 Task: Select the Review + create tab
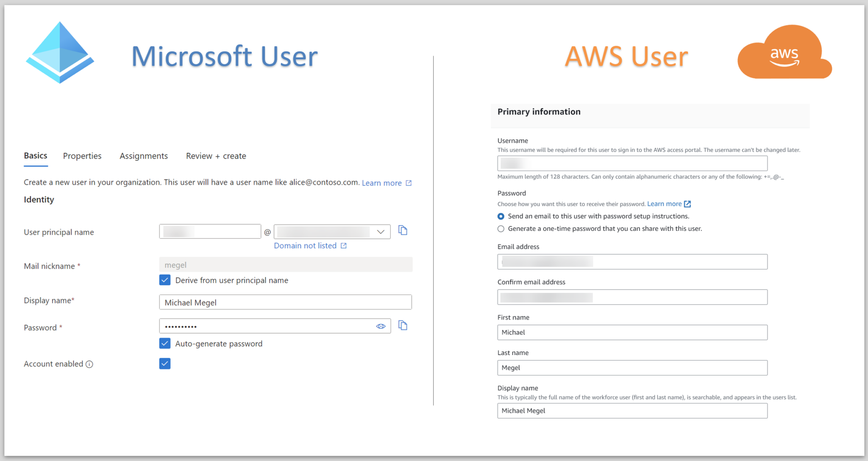pyautogui.click(x=216, y=156)
